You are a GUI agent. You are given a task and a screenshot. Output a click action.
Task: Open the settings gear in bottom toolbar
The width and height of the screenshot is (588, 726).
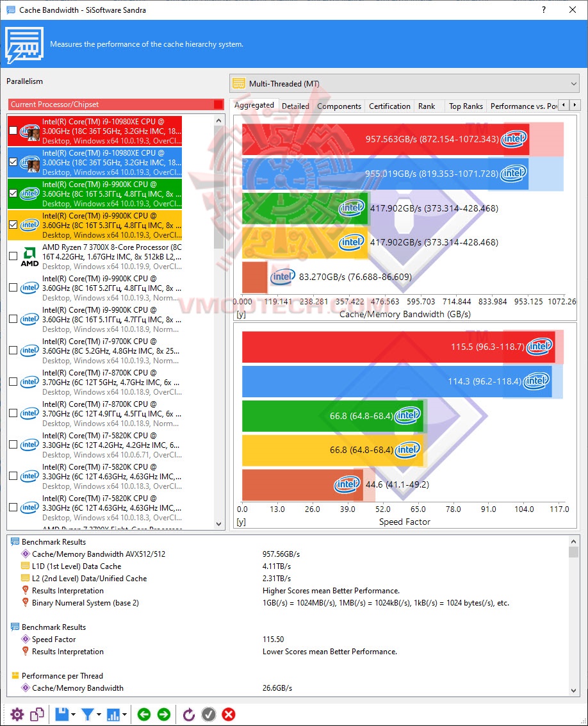coord(17,714)
